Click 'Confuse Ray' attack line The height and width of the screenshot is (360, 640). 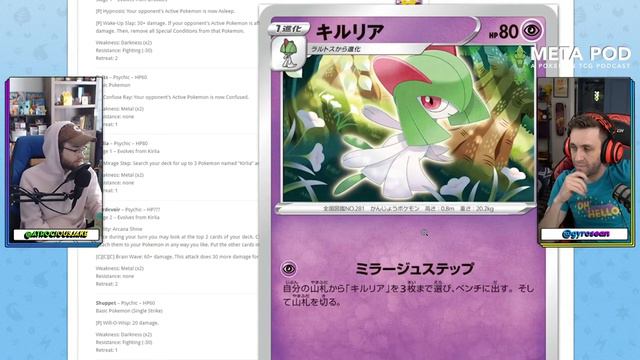pos(176,97)
